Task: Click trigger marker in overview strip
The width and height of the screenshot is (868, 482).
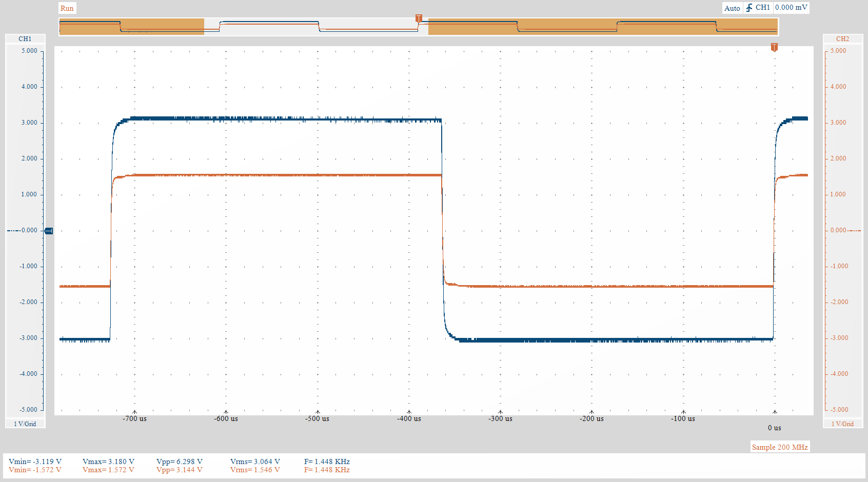Action: point(419,18)
